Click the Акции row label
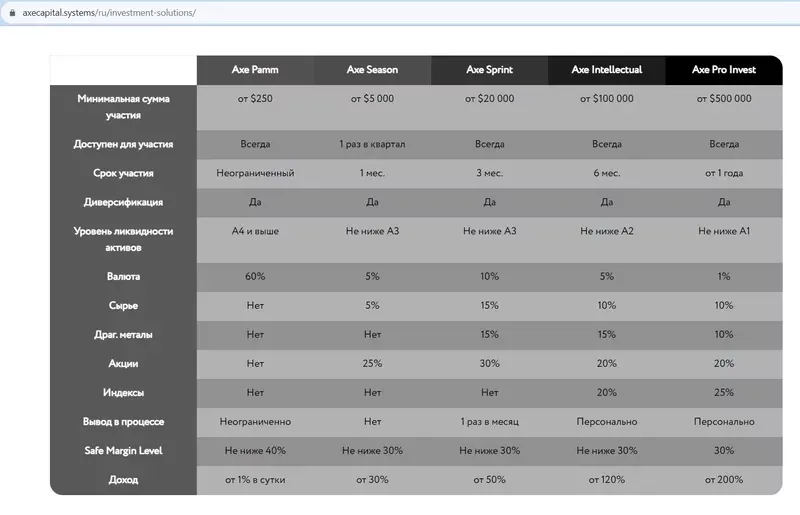The width and height of the screenshot is (800, 515). pos(123,364)
